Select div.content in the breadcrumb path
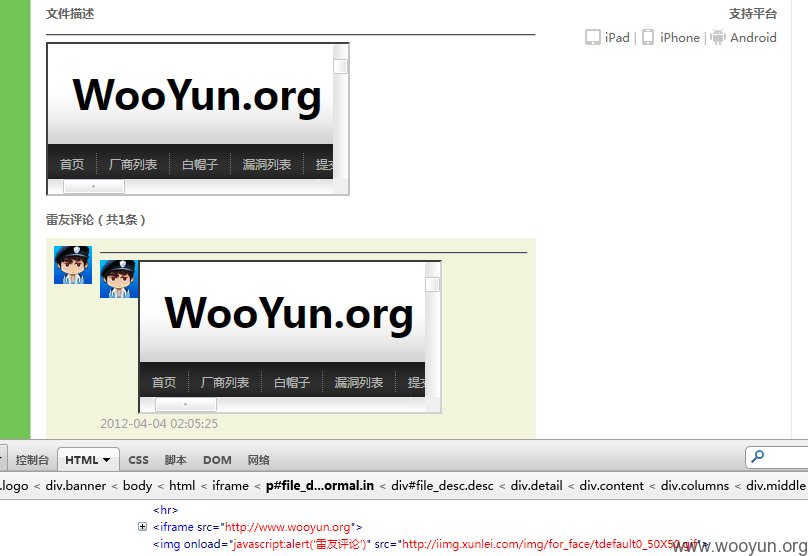Screen dimensions: 808x556 (x=611, y=485)
